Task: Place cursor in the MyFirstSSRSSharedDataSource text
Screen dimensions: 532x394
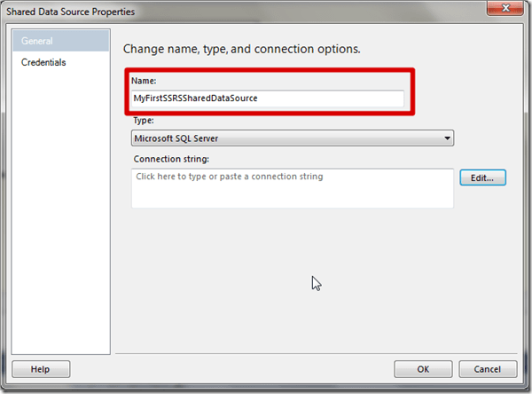Action: coord(195,98)
